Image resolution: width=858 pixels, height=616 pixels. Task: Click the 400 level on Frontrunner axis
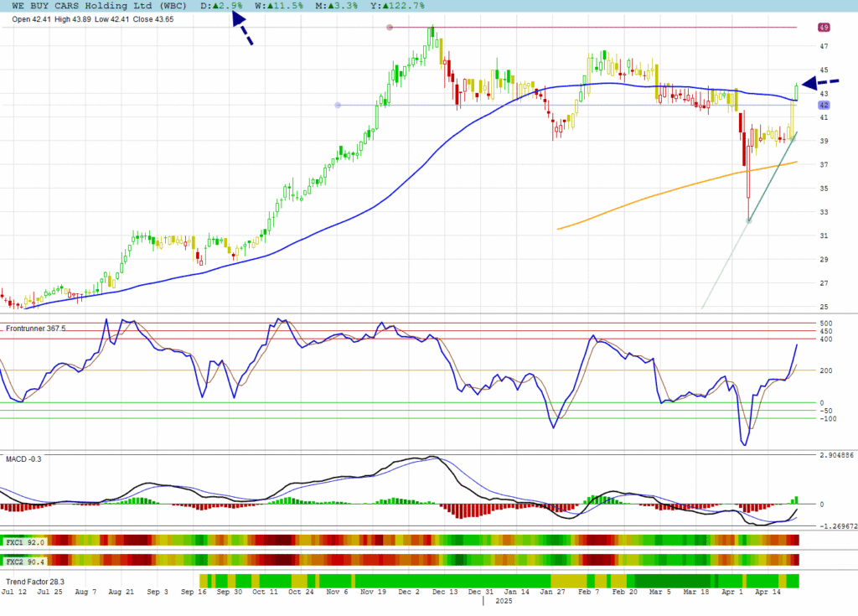point(826,339)
